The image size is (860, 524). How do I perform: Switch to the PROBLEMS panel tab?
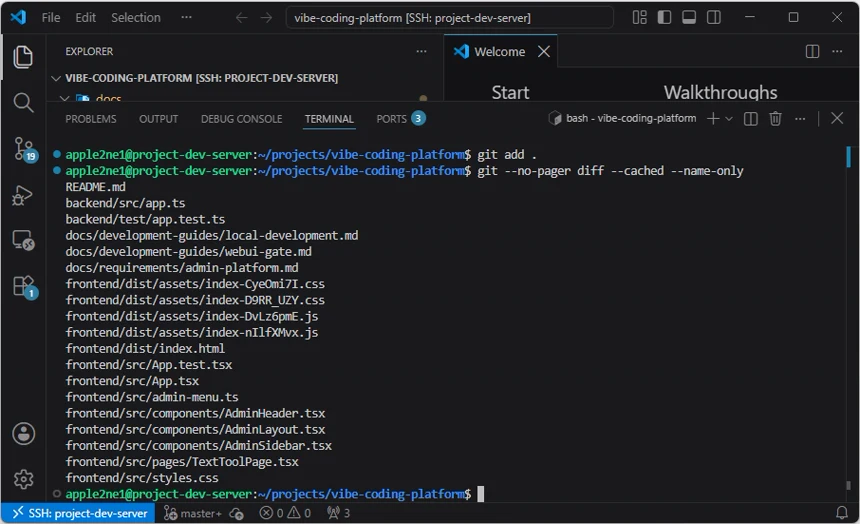point(91,119)
